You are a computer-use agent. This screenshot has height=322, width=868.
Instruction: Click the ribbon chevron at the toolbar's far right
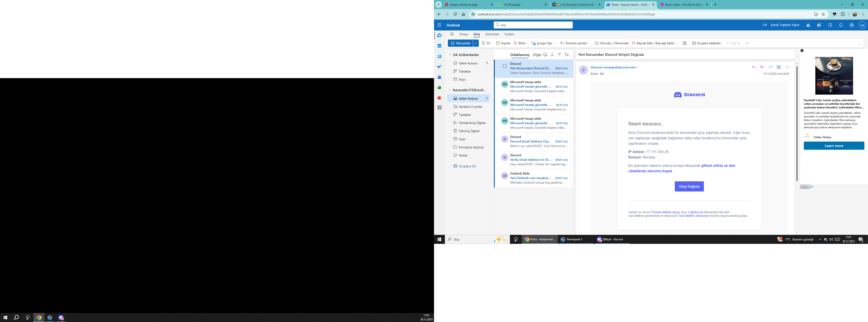coord(860,44)
